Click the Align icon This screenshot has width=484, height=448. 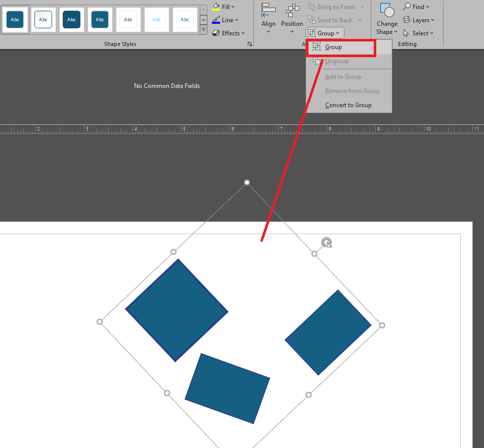[x=268, y=10]
